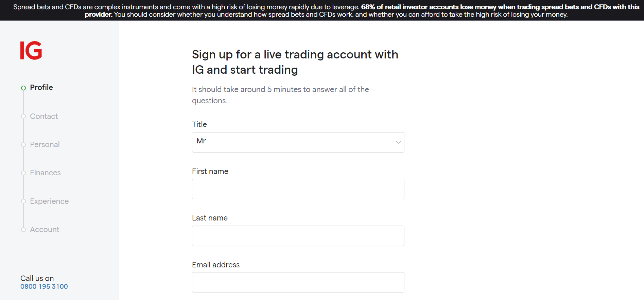This screenshot has height=300, width=644.
Task: Expand the Title selector to change salutation
Action: 298,142
